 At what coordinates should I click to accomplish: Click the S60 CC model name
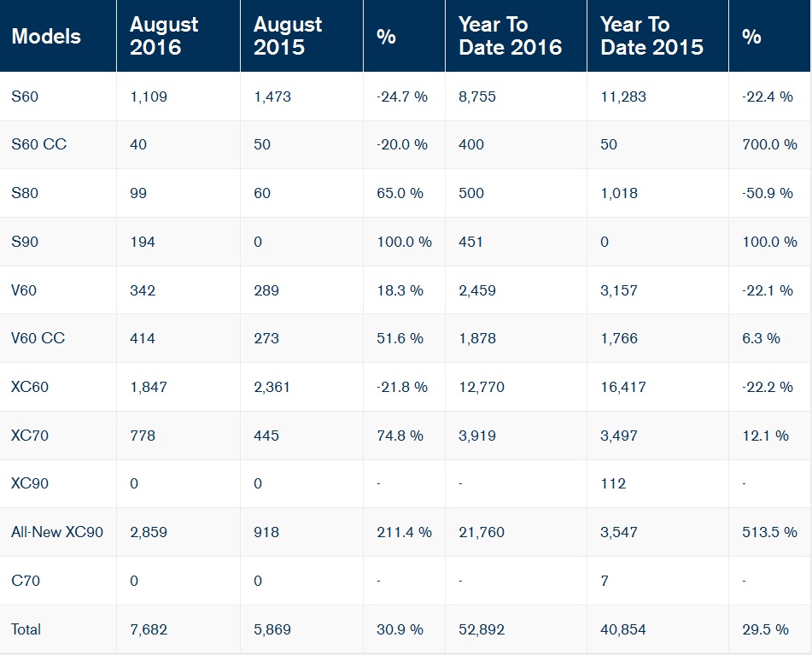click(x=38, y=144)
